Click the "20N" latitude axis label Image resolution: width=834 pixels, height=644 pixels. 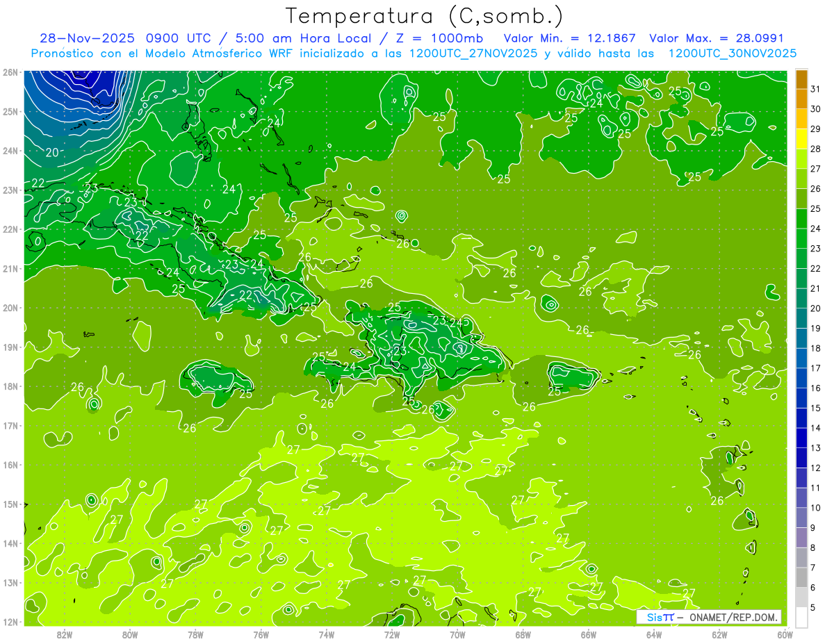click(x=10, y=308)
